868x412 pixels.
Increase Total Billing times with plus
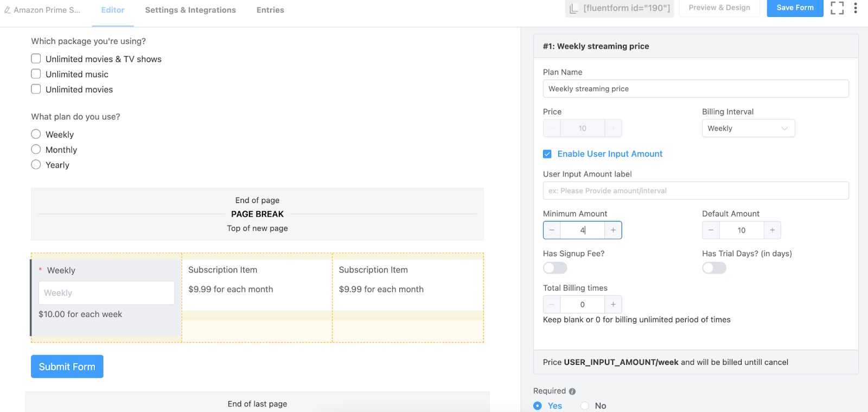coord(613,305)
